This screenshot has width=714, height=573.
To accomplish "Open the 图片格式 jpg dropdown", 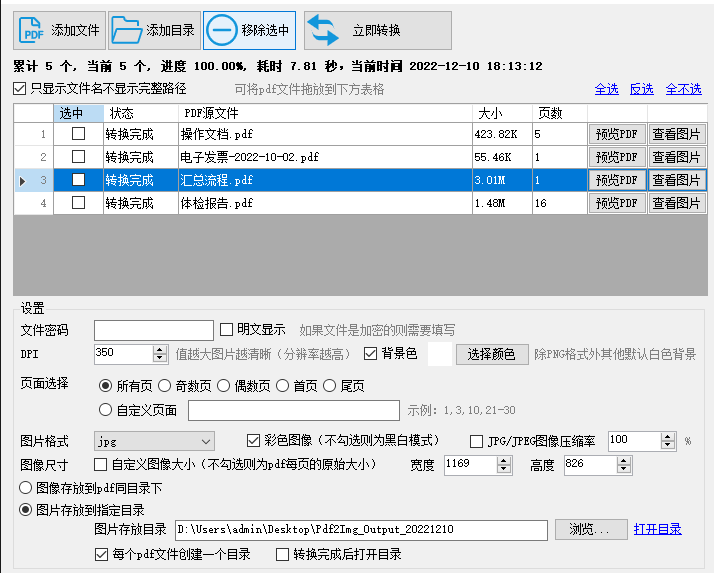I will click(x=154, y=441).
